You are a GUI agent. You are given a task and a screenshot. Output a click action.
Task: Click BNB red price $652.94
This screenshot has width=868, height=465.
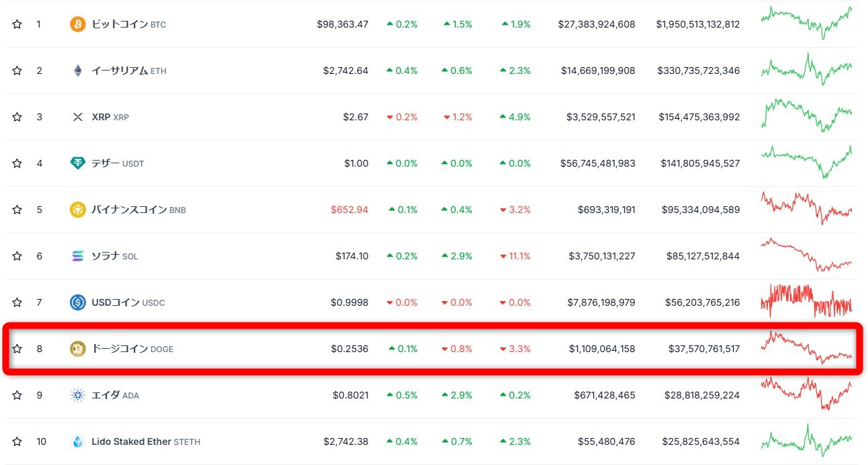[349, 210]
